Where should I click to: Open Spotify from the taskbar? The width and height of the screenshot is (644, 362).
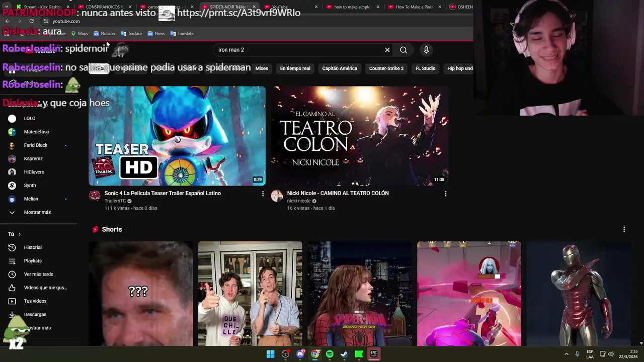click(x=330, y=354)
